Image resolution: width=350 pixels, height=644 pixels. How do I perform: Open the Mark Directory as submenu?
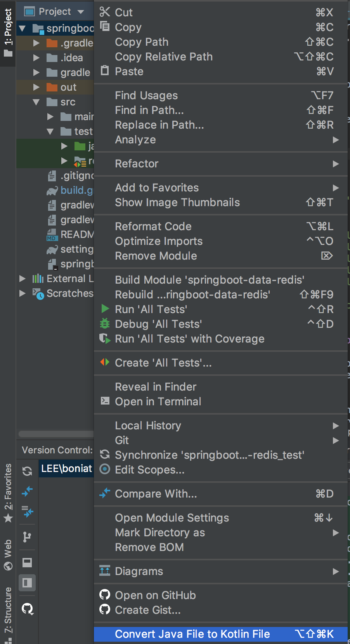(221, 532)
